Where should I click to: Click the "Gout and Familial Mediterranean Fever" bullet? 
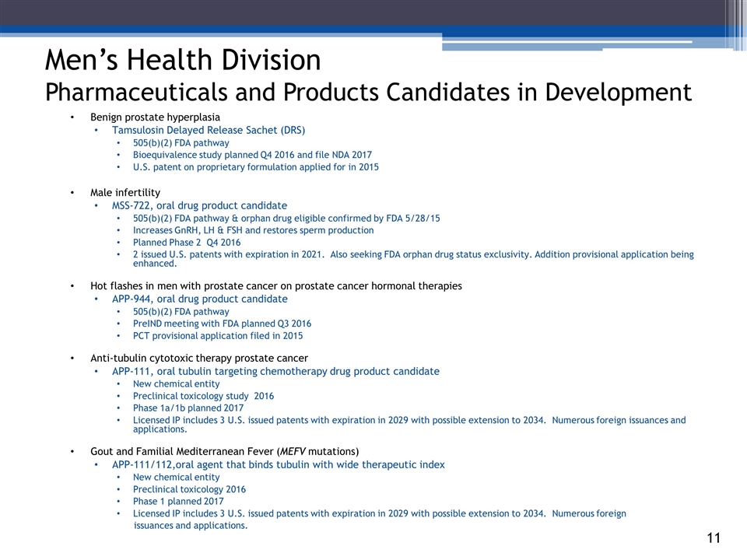coord(225,451)
